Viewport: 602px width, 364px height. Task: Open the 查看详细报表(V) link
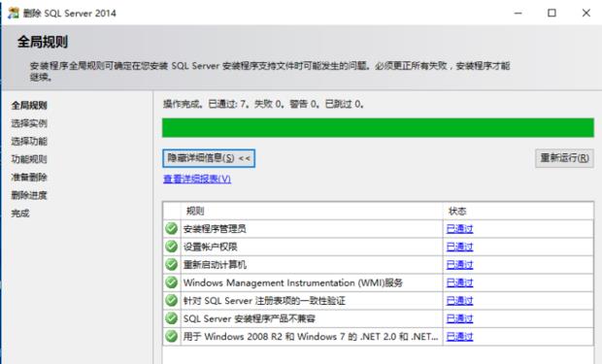[x=197, y=179]
